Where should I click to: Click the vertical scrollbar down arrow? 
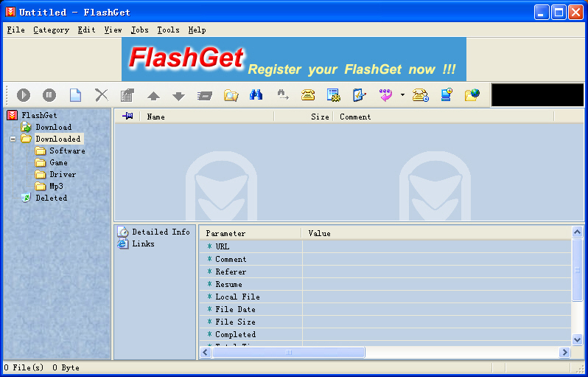[x=577, y=340]
